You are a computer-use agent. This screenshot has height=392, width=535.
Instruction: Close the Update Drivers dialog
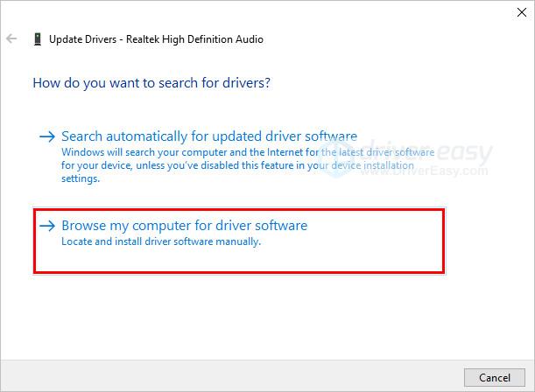pos(521,12)
